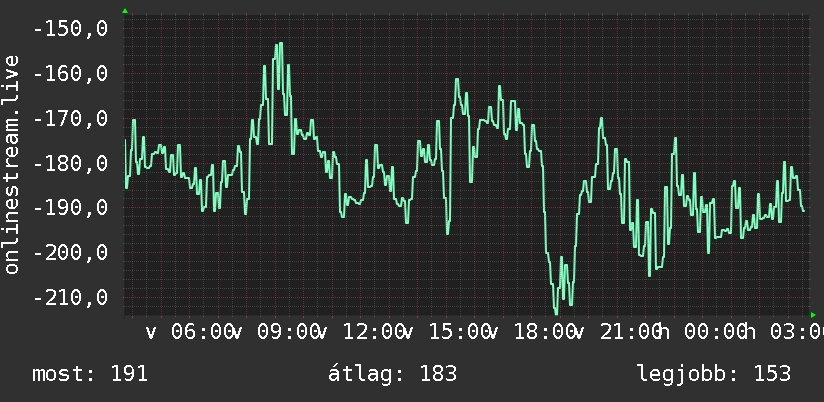The height and width of the screenshot is (402, 824).
Task: Click the -180,0 y-axis label
Action: 70,163
